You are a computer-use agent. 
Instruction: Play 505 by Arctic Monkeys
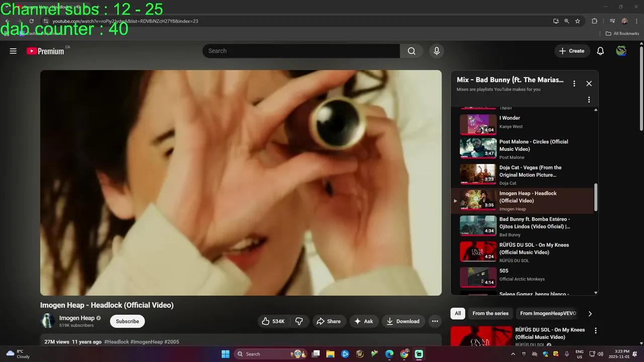[x=523, y=278]
